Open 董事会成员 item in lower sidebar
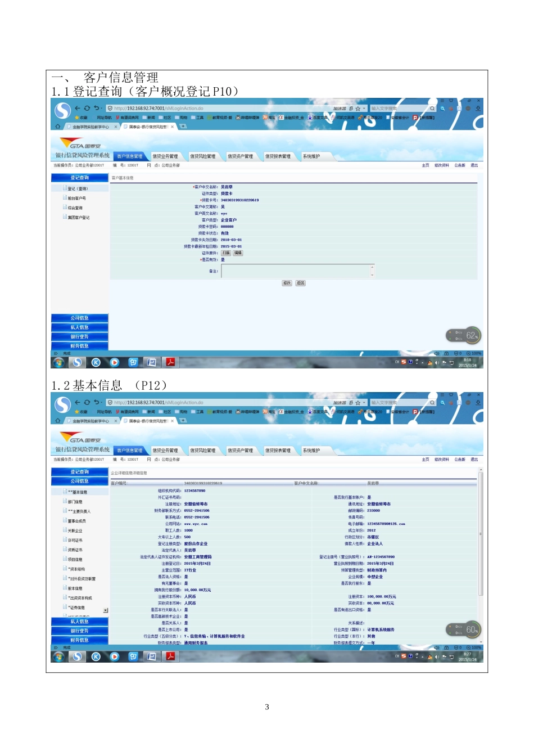534x756 pixels. [x=75, y=521]
